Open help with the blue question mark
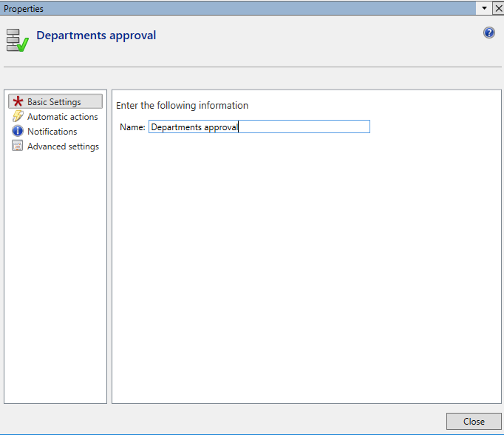The width and height of the screenshot is (504, 435). pos(488,33)
